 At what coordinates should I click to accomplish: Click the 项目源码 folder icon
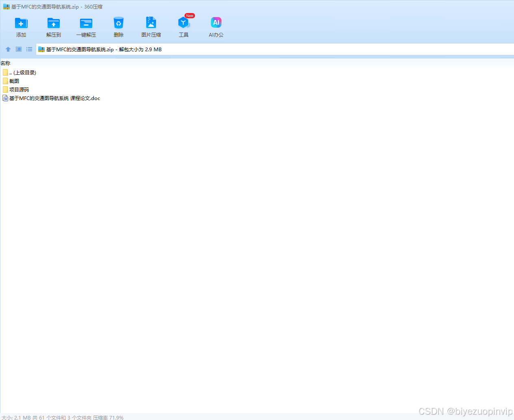click(5, 89)
